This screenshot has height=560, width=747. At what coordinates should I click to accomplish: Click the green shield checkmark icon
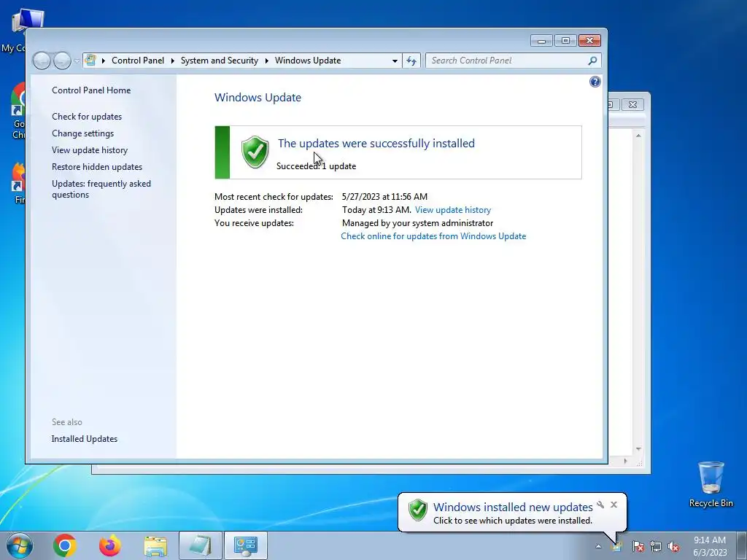(x=255, y=152)
